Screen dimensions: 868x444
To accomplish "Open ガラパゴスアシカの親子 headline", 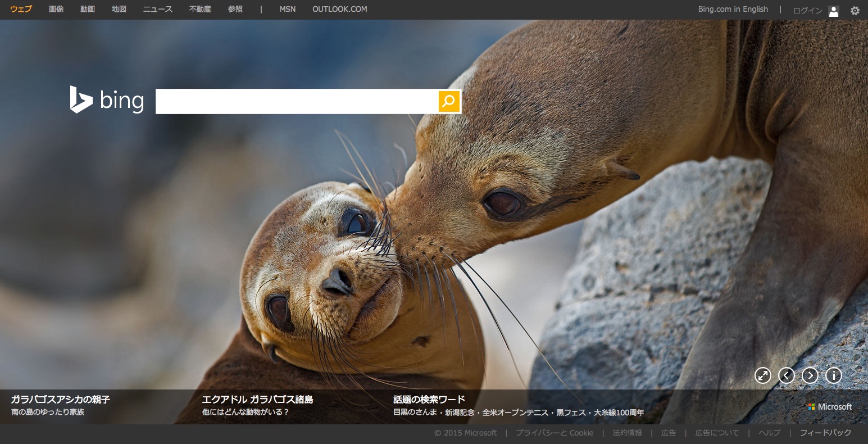I will [60, 400].
